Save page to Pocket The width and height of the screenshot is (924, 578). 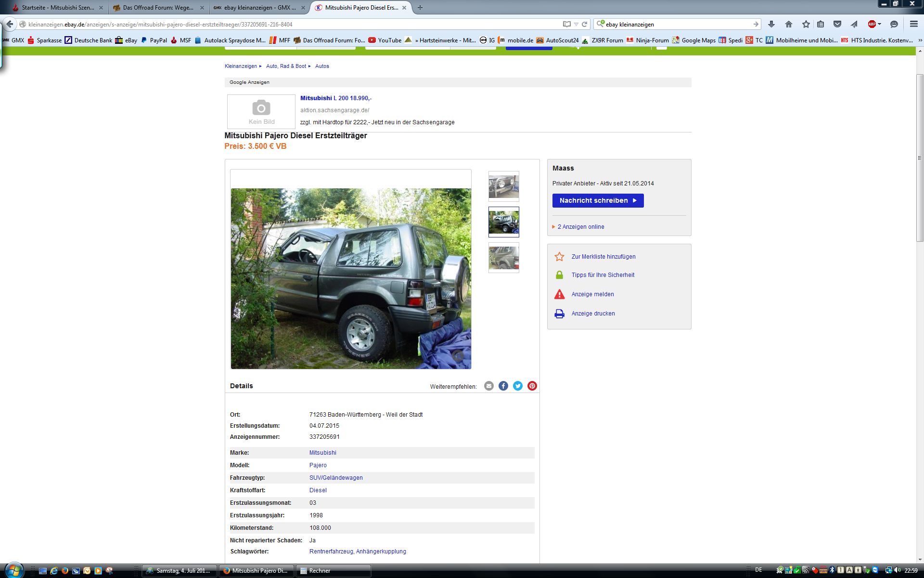(x=837, y=24)
